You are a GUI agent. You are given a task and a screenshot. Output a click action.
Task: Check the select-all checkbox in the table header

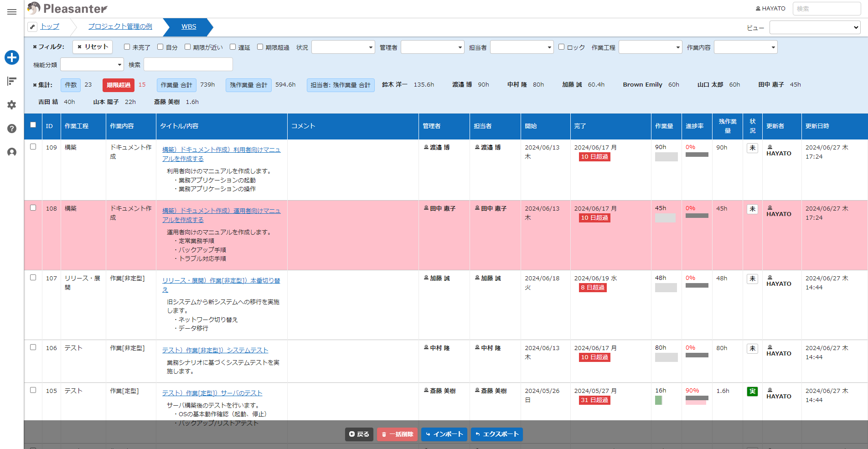[x=33, y=125]
